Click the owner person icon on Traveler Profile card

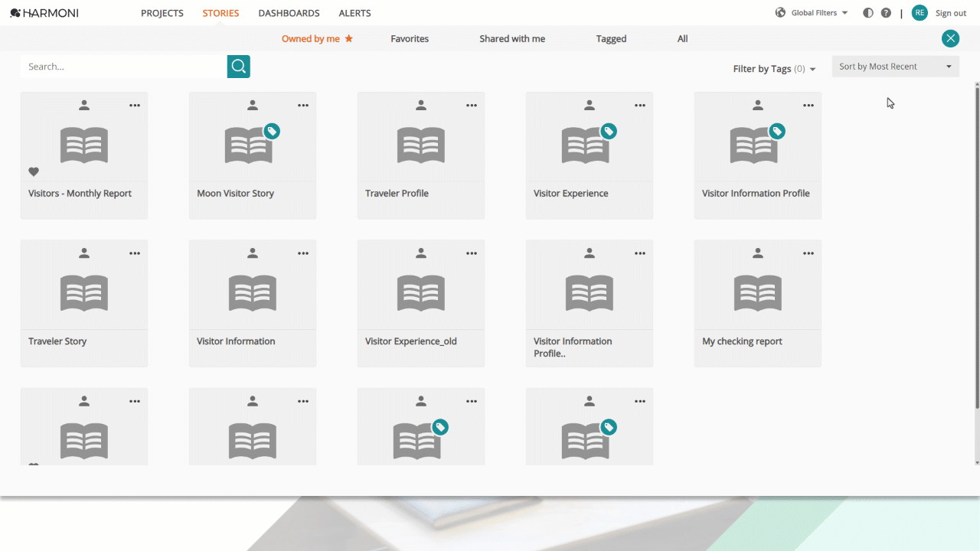point(421,105)
